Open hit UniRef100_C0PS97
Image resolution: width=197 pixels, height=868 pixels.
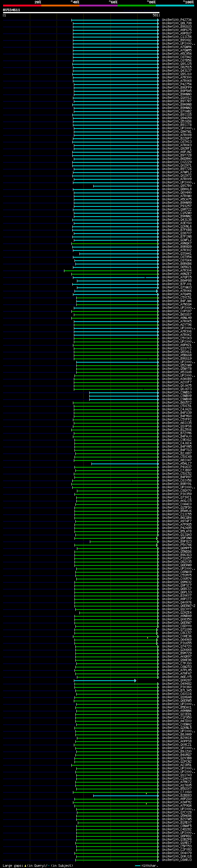click(x=176, y=311)
